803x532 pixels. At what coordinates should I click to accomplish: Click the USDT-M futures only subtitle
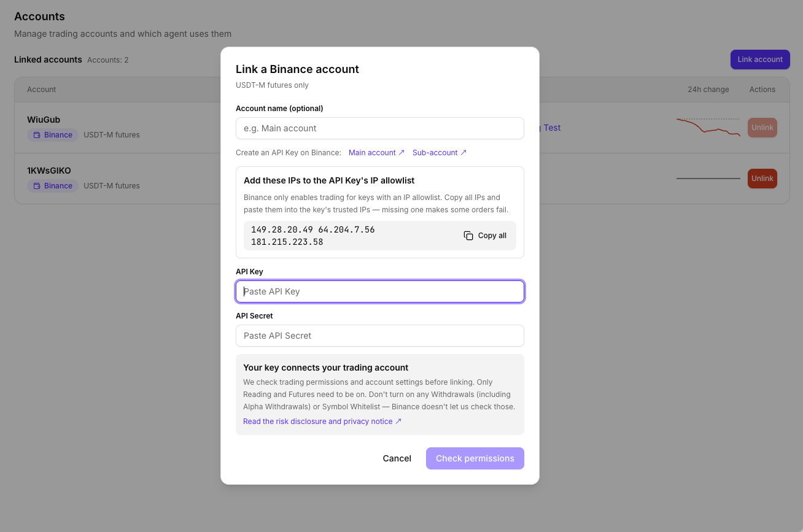tap(272, 85)
